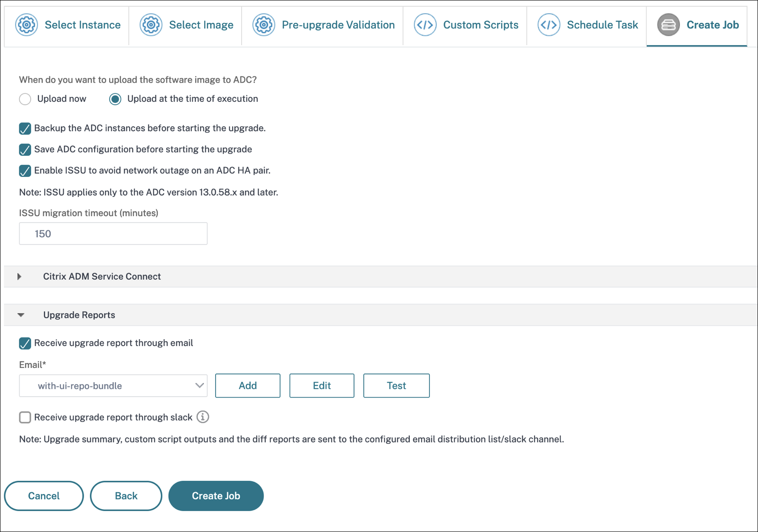Click the upload timing question text
Screen dimensions: 758x532
138,80
